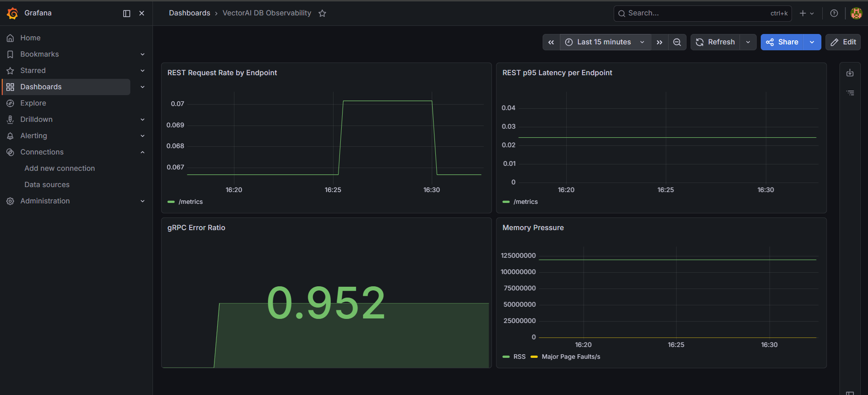Click Memory Pressure panel title
This screenshot has width=868, height=395.
(533, 228)
